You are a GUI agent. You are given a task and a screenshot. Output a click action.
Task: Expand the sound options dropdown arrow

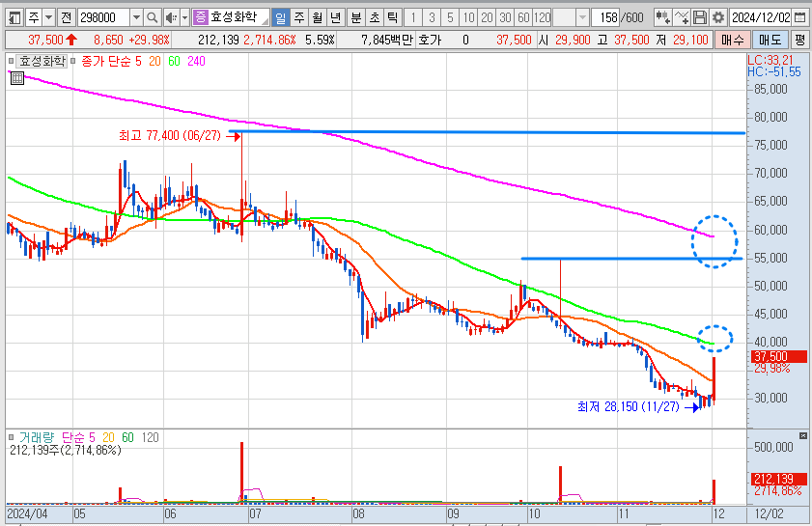coord(184,18)
